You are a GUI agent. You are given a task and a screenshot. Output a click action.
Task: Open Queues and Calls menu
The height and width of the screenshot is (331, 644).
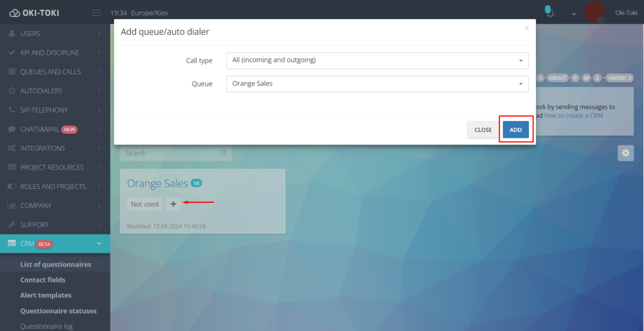point(55,72)
